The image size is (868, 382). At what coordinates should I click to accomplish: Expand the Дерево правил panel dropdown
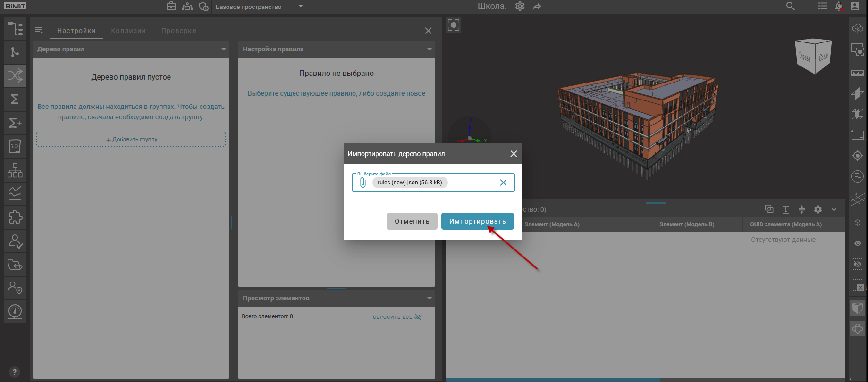tap(224, 49)
